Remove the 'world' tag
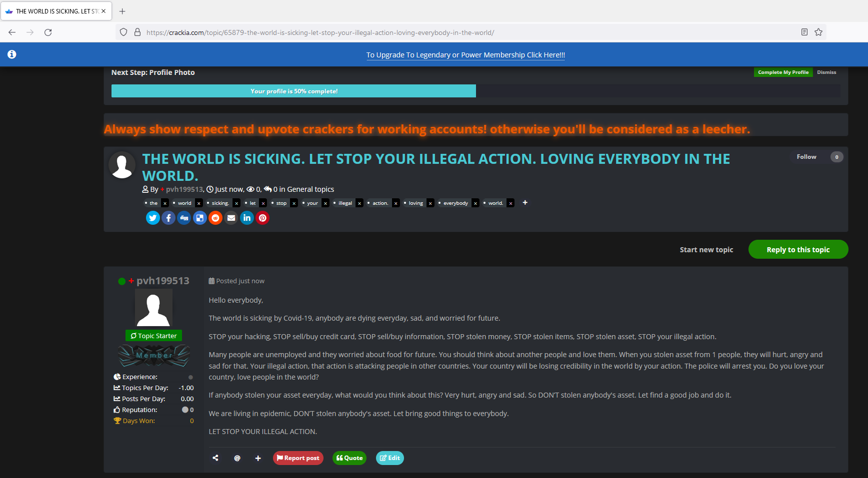The image size is (868, 478). click(x=199, y=203)
